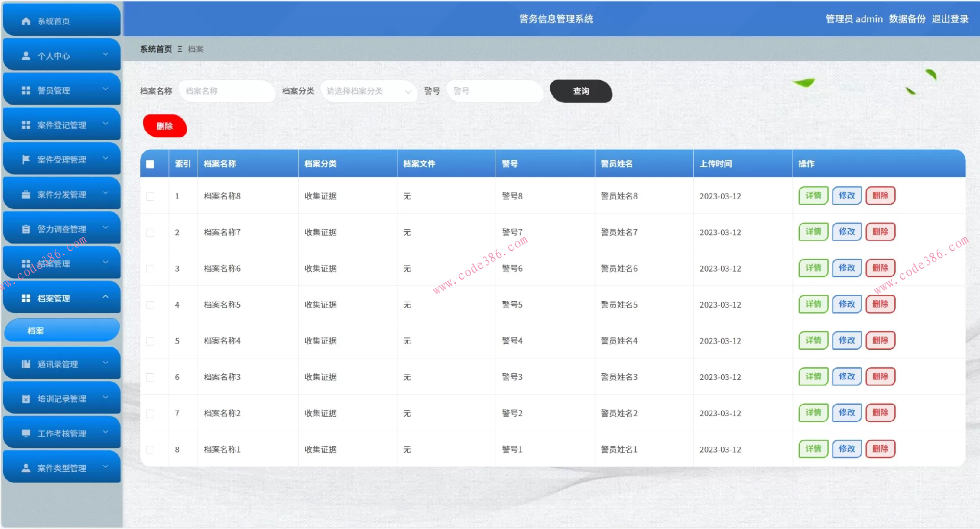Viewport: 980px width, 529px height.
Task: Select the 警力调查管理 document icon
Action: pos(25,228)
